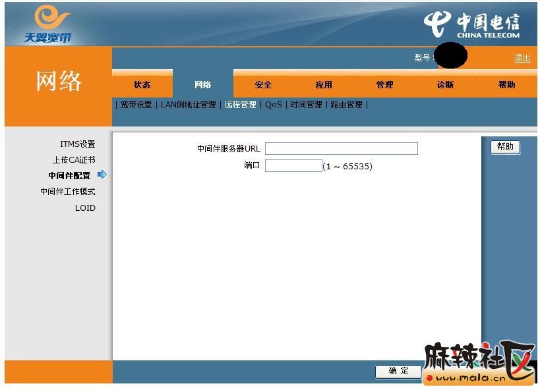This screenshot has height=392, width=540.
Task: Open the 状态 tab
Action: click(142, 85)
